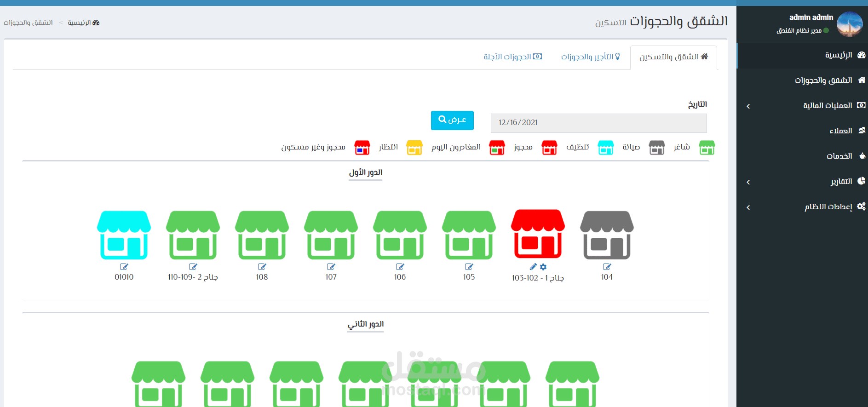
Task: Expand the العمليات المالية sidebar menu
Action: (x=802, y=106)
